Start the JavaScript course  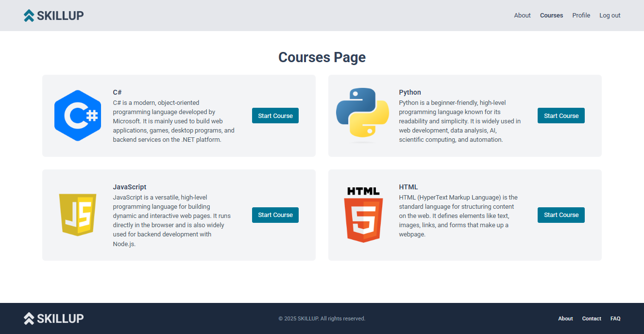pos(275,215)
